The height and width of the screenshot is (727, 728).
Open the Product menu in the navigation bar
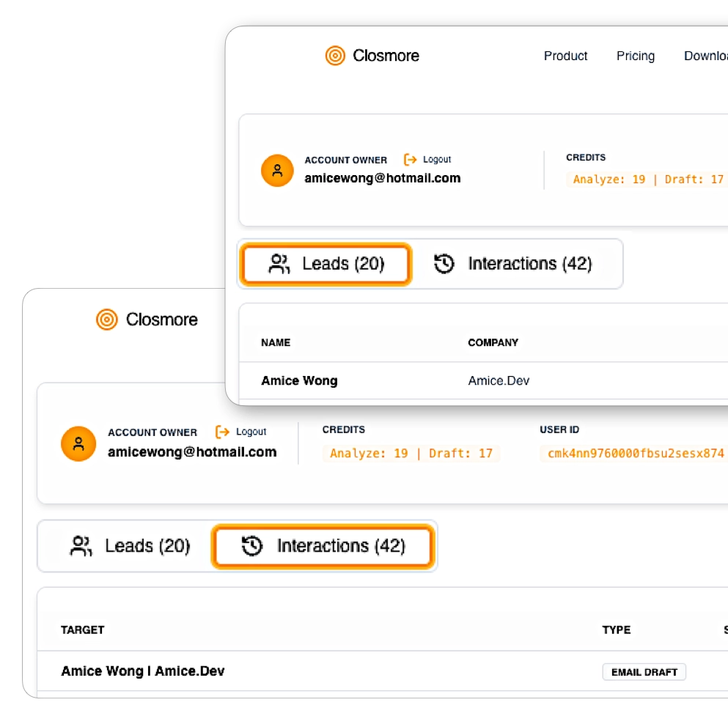click(x=565, y=56)
